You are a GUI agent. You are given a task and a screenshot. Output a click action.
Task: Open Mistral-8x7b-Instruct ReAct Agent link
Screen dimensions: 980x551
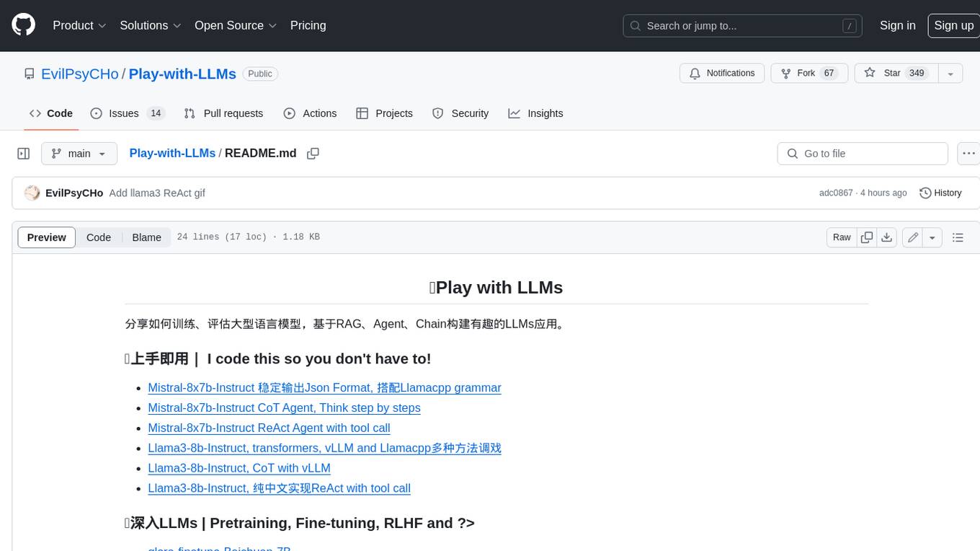pos(269,428)
